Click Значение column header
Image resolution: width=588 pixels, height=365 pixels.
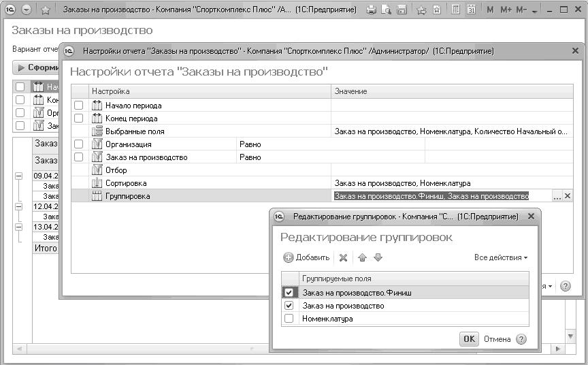click(452, 91)
